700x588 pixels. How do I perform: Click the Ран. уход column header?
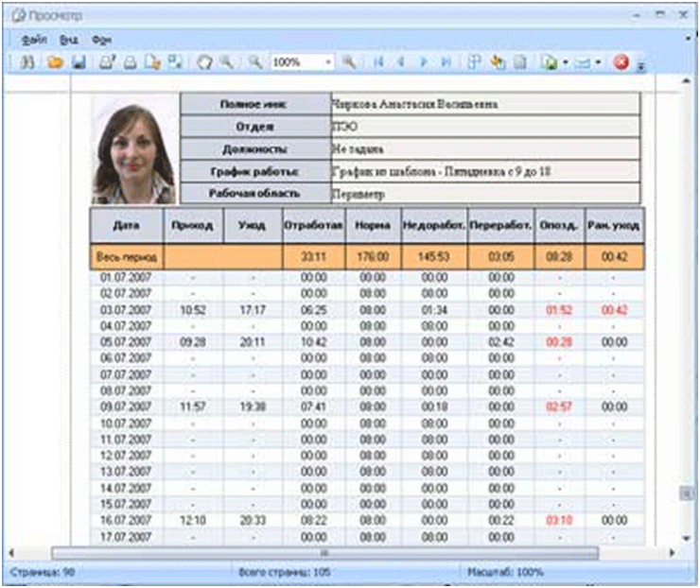click(614, 225)
